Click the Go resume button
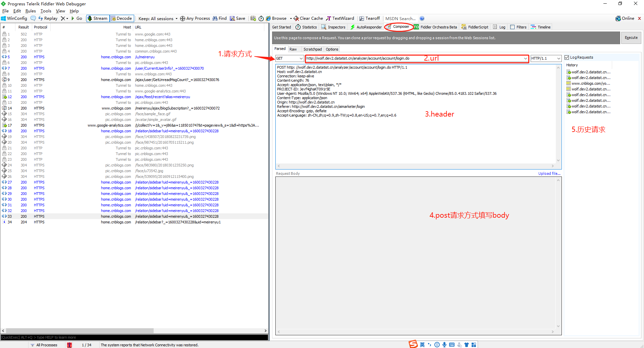644x348 pixels. (77, 18)
